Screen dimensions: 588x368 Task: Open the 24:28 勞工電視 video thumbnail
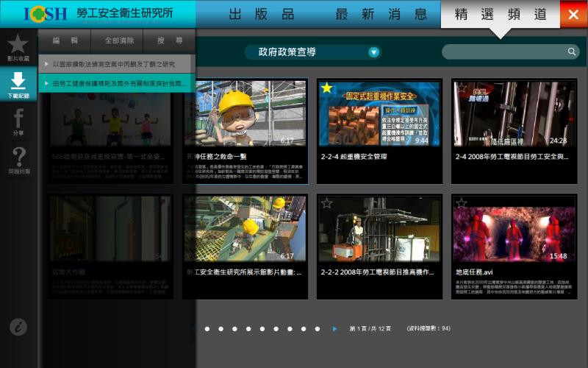[514, 114]
